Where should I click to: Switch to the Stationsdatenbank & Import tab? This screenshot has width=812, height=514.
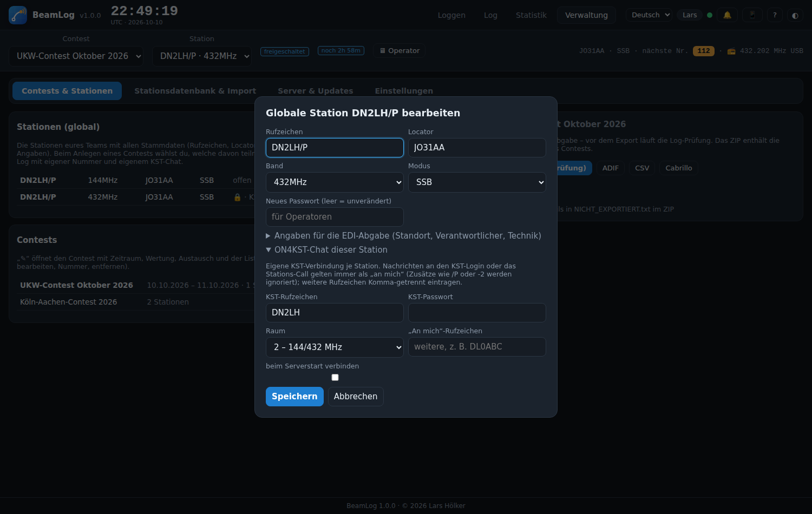coord(195,91)
